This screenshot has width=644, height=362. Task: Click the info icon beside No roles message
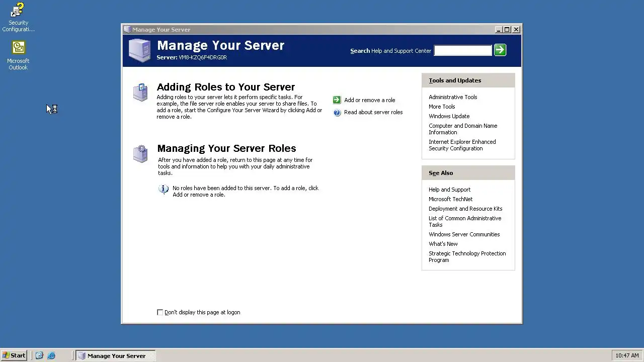click(x=163, y=190)
